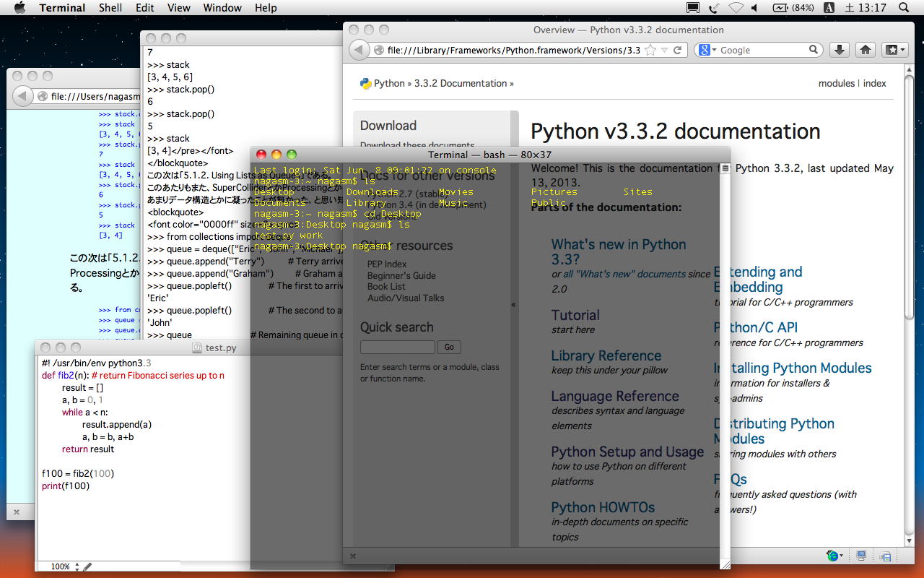The image size is (924, 578).
Task: Go to Firefox Home page icon
Action: [866, 50]
